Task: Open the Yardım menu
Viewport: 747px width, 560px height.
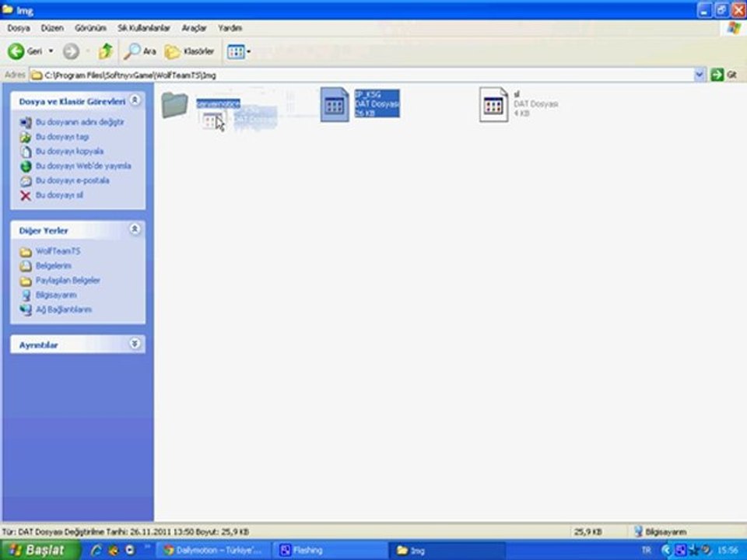Action: 230,28
